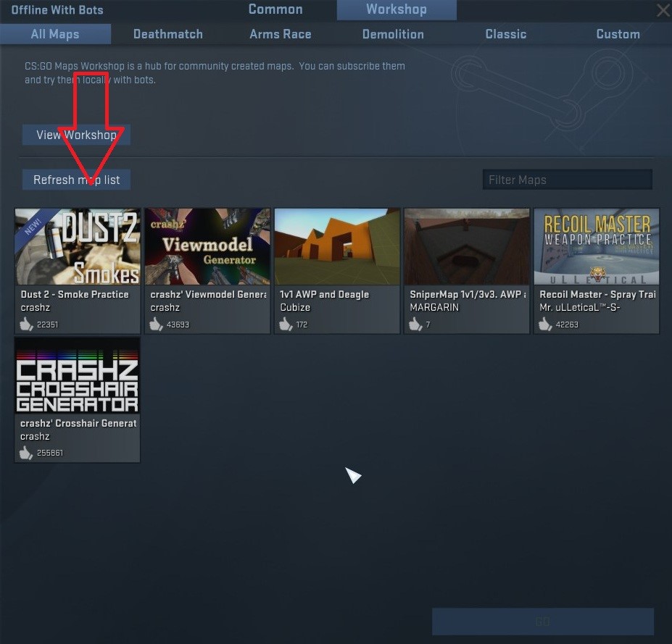Open the Custom maps category
The height and width of the screenshot is (644, 672).
point(618,34)
